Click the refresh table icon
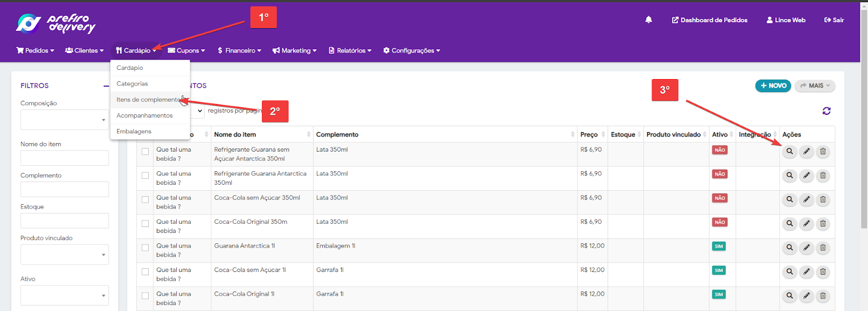The image size is (868, 311). (826, 111)
